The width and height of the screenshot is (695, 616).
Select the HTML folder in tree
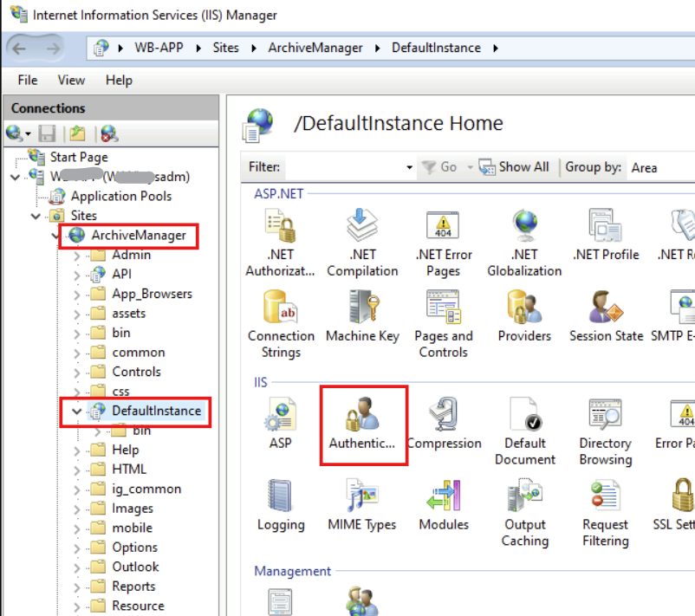click(129, 470)
